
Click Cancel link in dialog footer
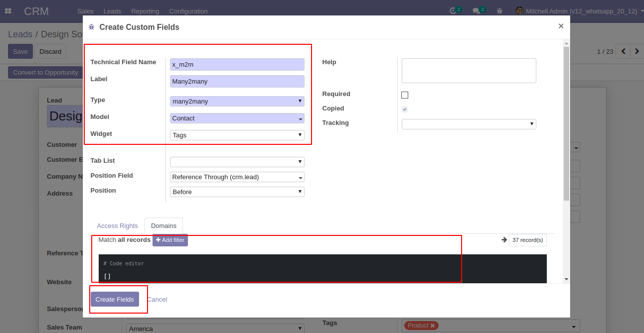[x=157, y=299]
